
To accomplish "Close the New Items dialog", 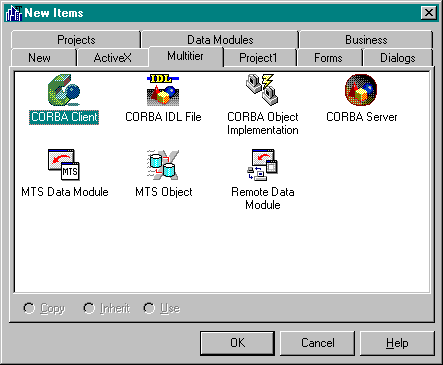I will click(x=429, y=13).
